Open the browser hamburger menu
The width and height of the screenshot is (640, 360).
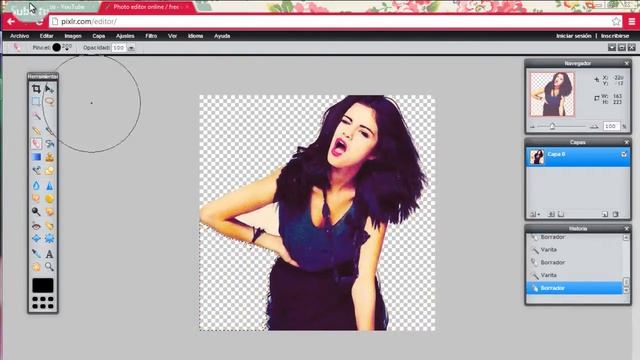(x=631, y=22)
